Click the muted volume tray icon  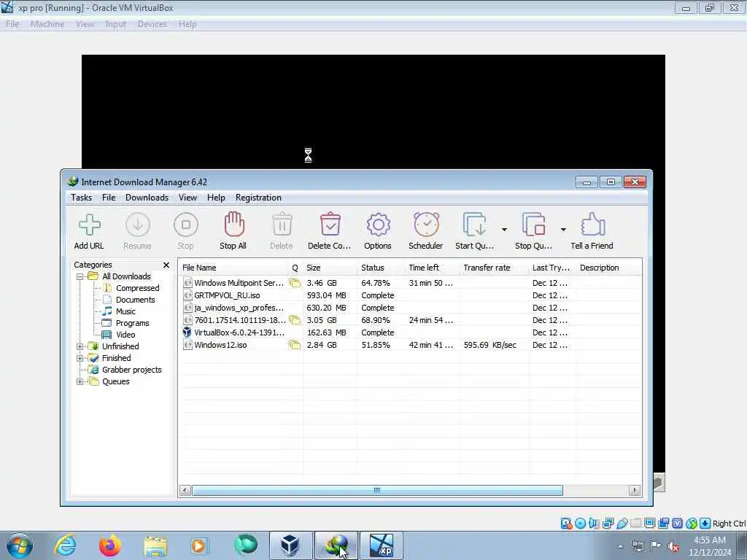point(673,547)
